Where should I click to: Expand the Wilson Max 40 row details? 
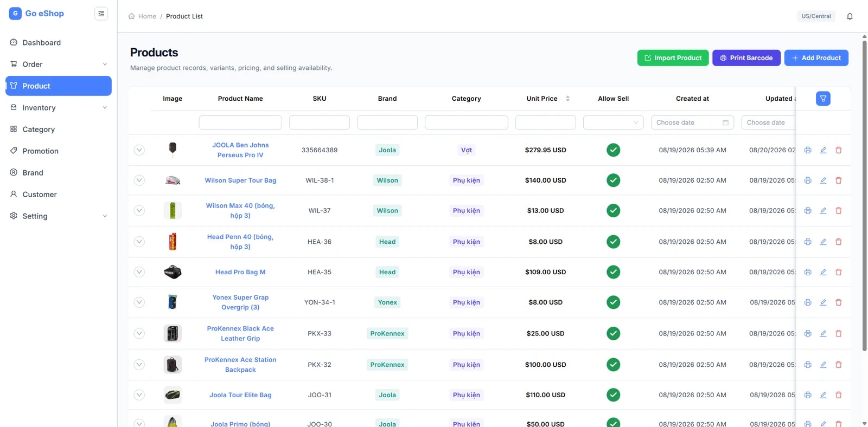point(139,211)
